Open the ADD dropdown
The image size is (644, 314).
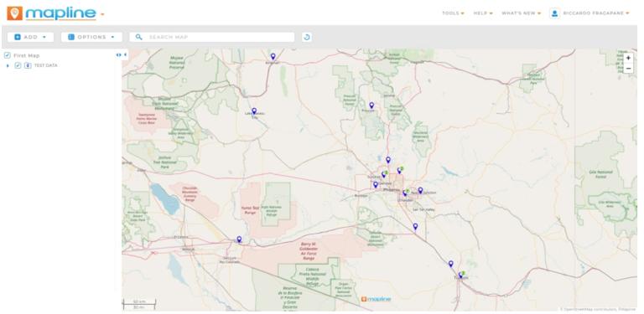[x=30, y=37]
